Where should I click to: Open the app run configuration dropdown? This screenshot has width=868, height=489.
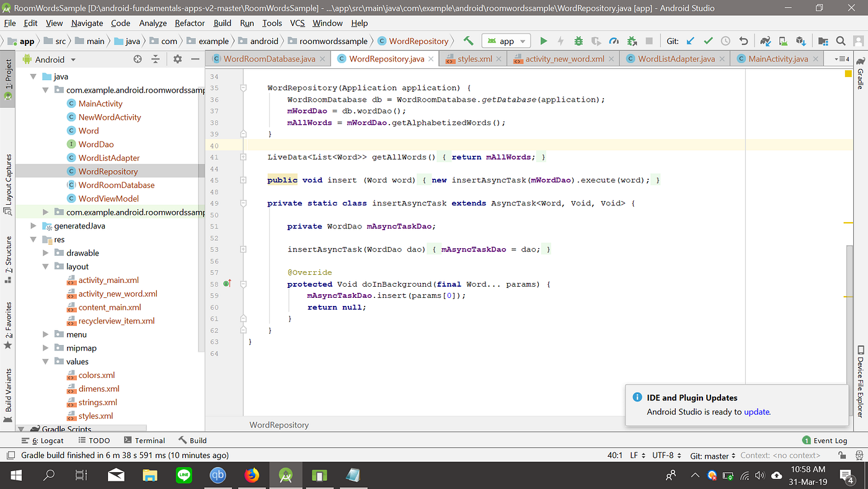507,41
